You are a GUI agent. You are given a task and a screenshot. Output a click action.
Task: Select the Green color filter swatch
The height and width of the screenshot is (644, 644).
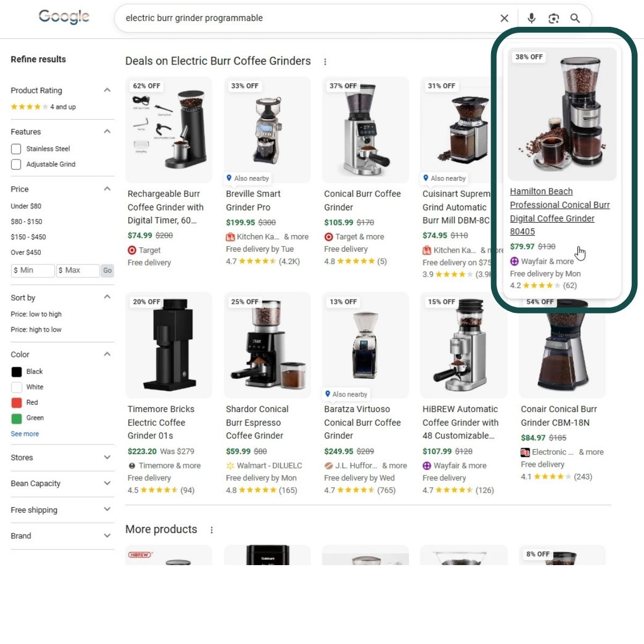[17, 418]
